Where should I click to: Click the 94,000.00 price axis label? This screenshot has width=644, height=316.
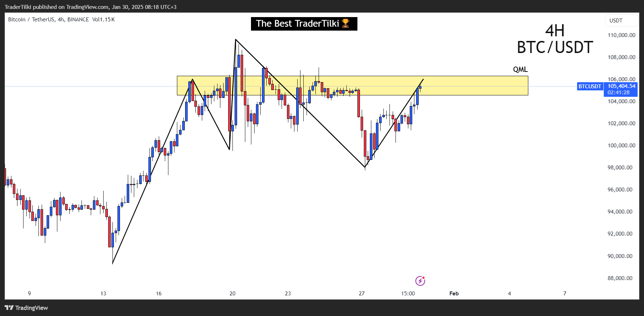pos(620,212)
